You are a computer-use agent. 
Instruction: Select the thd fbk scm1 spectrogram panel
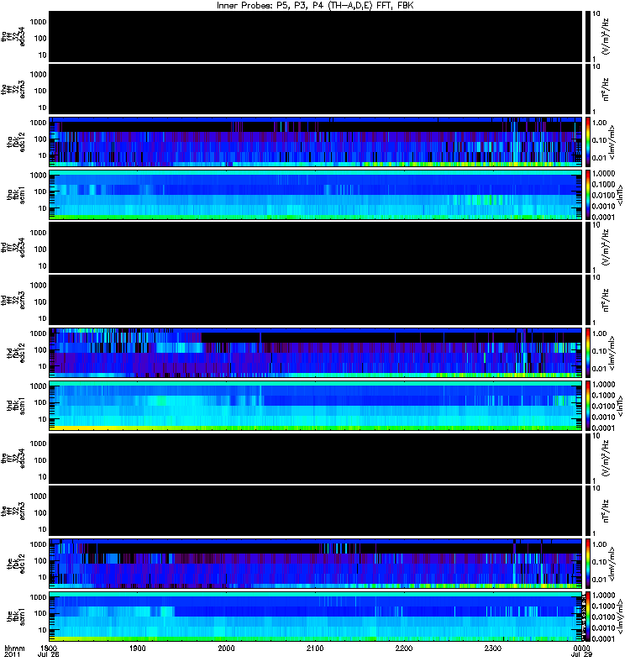(316, 406)
